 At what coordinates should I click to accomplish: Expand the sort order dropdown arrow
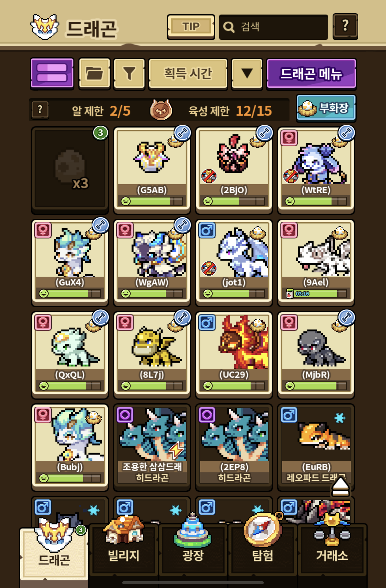point(247,73)
